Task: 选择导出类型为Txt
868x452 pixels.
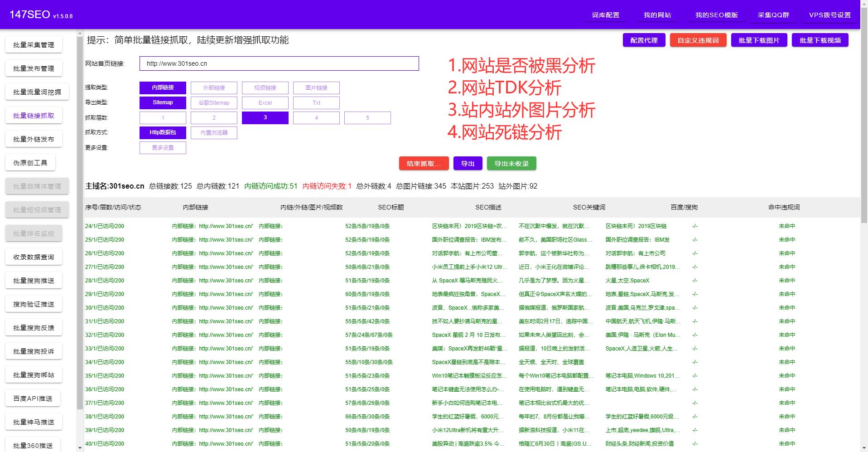Action: [316, 102]
